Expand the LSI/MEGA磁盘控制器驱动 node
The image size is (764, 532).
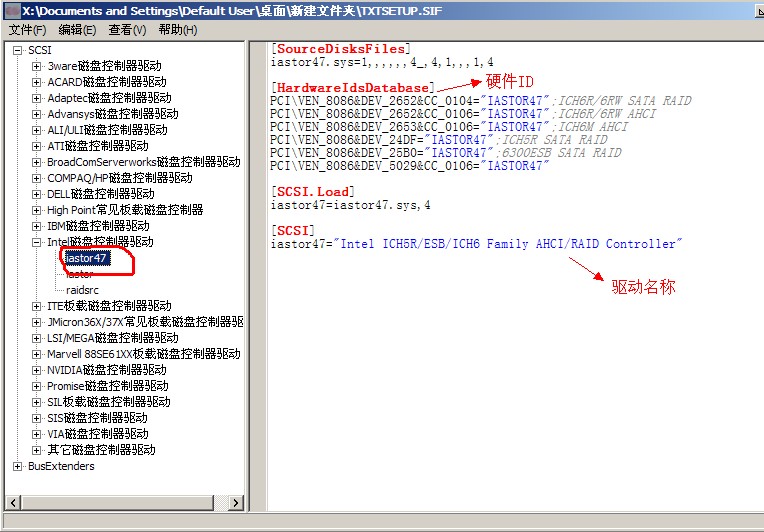coord(37,338)
